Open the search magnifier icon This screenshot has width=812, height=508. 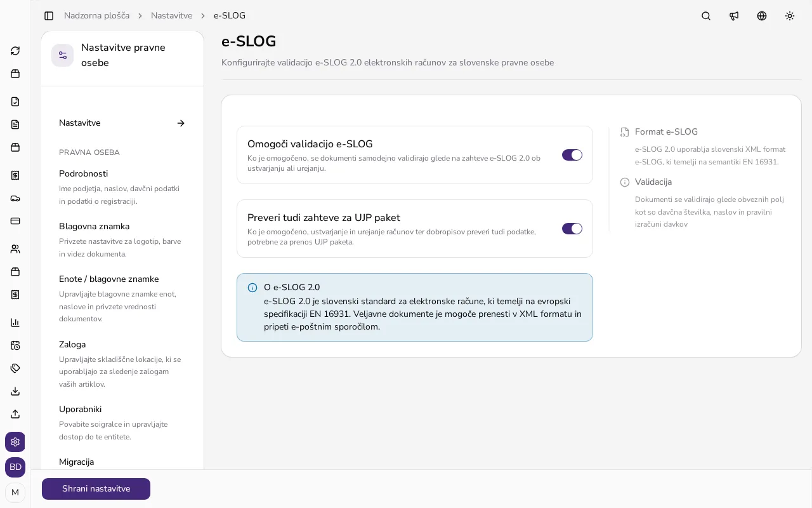point(706,16)
